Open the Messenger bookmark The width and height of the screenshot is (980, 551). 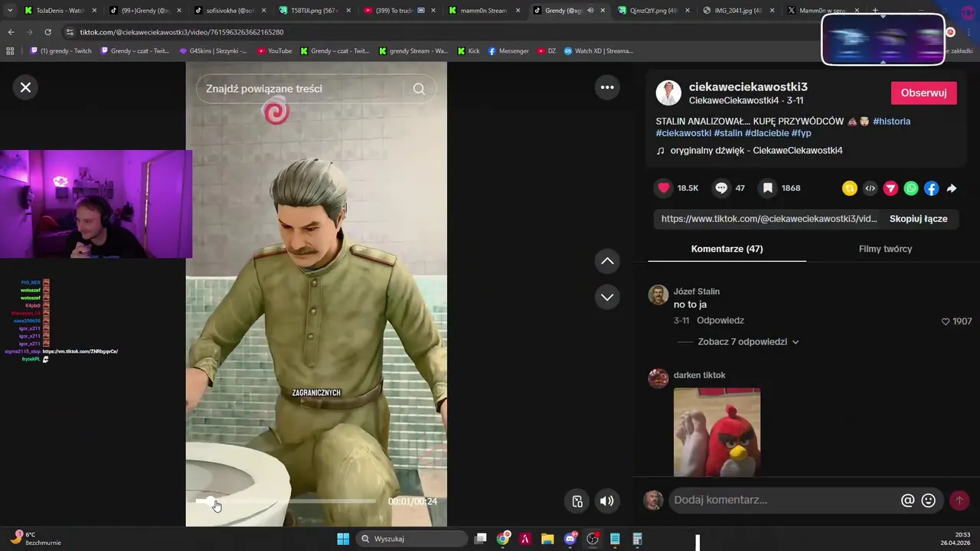[508, 51]
